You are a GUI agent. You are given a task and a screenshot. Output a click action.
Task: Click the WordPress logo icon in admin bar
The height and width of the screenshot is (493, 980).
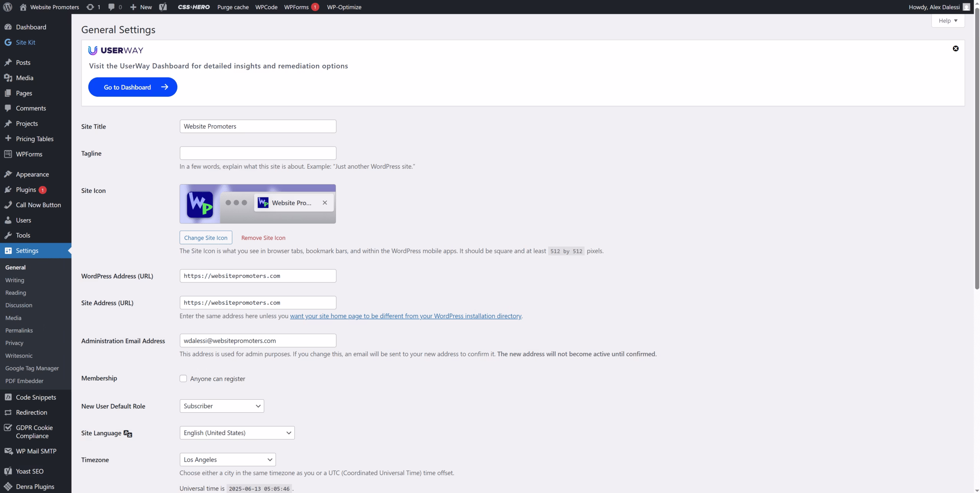pyautogui.click(x=8, y=7)
